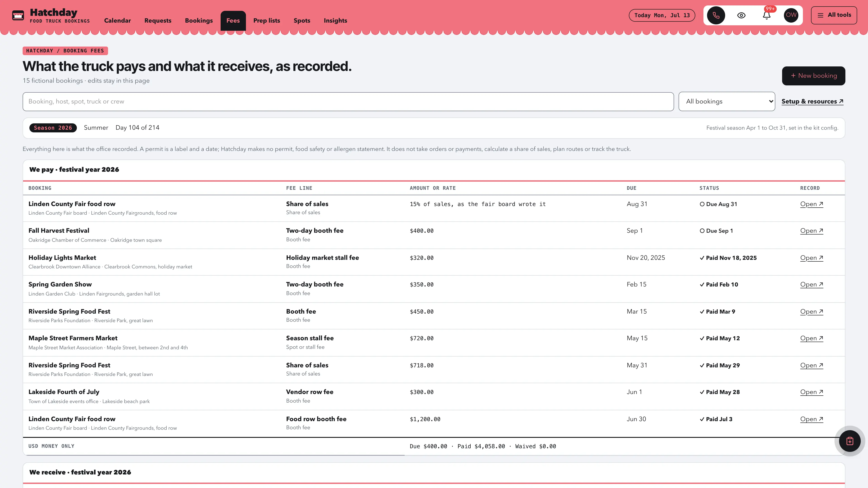
Task: Open the All bookings filter dropdown
Action: 727,101
